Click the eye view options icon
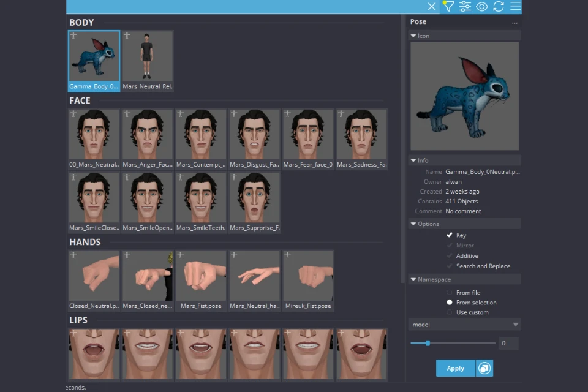This screenshot has height=392, width=588. coord(481,7)
